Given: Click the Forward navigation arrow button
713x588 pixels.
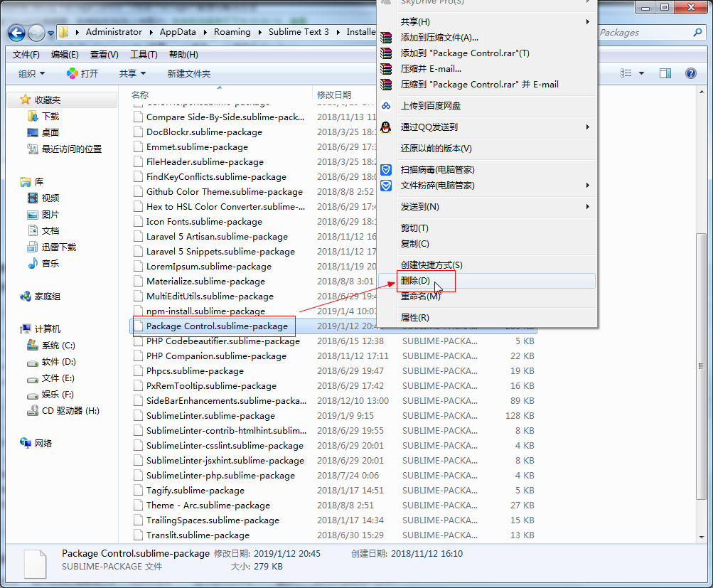Looking at the screenshot, I should [x=36, y=33].
